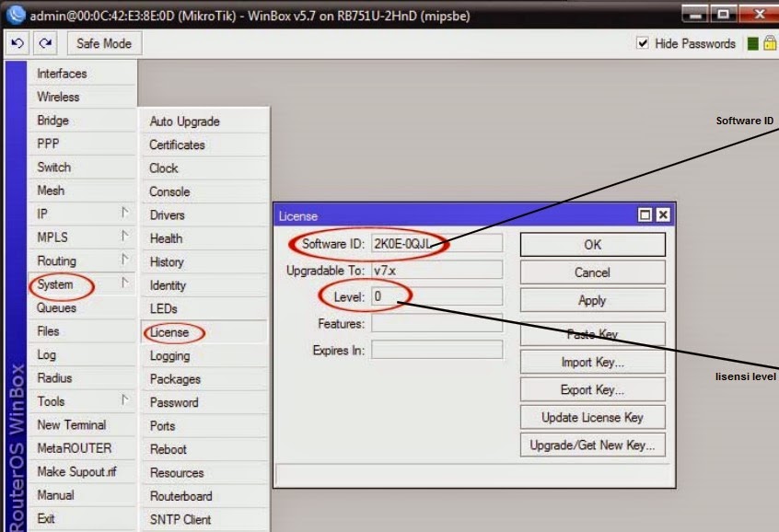Click the Features field

coord(436,323)
